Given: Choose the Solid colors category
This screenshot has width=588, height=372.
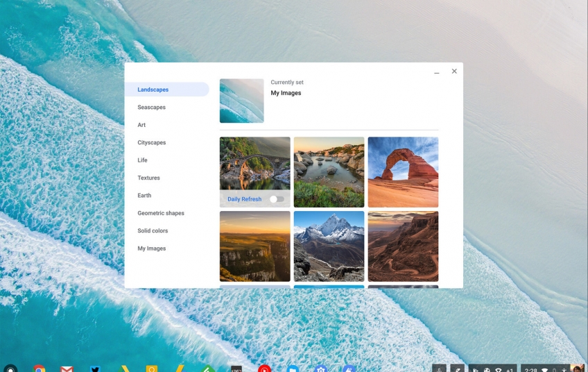Looking at the screenshot, I should point(153,231).
